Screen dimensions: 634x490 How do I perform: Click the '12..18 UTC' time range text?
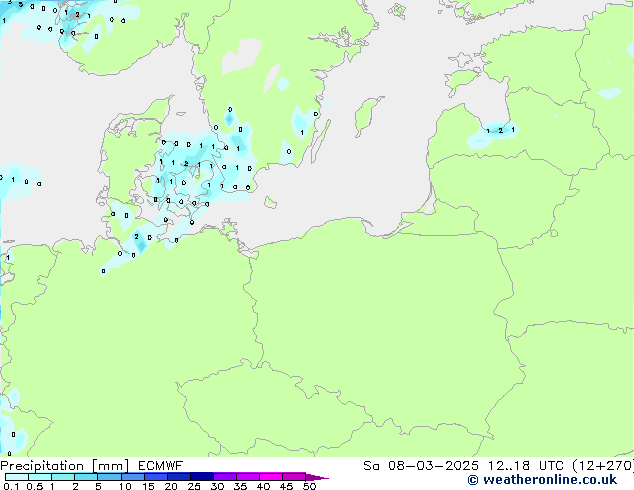pyautogui.click(x=525, y=466)
